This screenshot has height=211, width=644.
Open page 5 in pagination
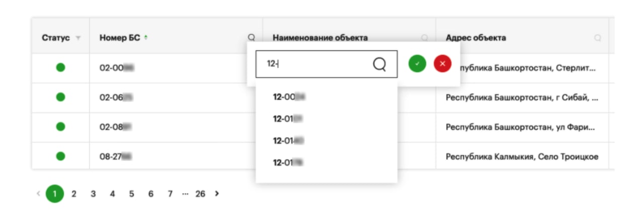[131, 193]
